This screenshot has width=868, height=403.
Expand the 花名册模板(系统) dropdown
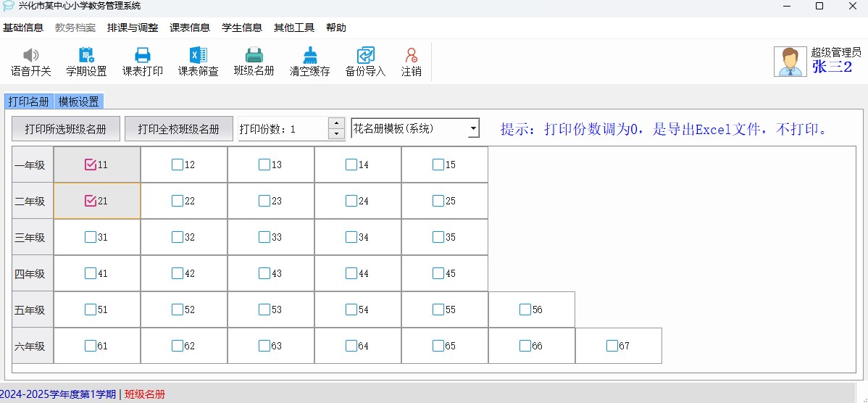(473, 129)
